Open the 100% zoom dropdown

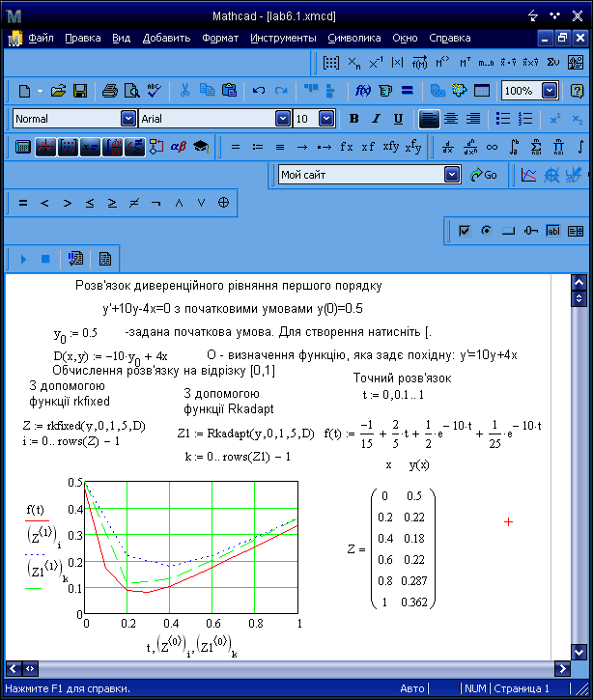tap(550, 91)
